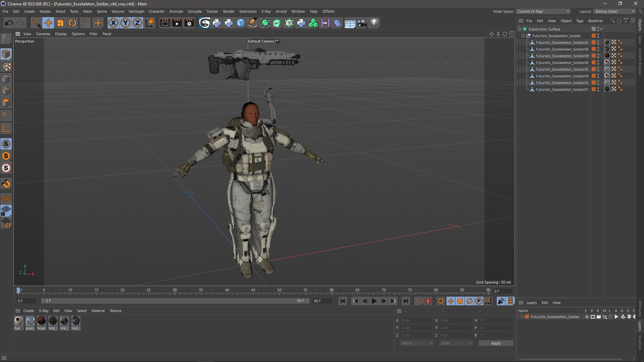644x362 pixels.
Task: Select the Rotate tool in toolbar
Action: pyautogui.click(x=72, y=23)
